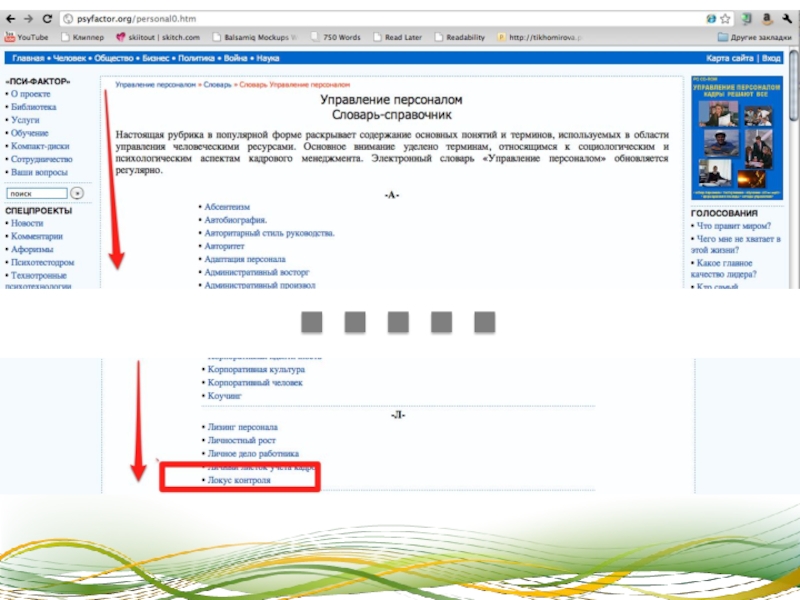Click the поиск search field
The height and width of the screenshot is (600, 800).
tap(37, 193)
